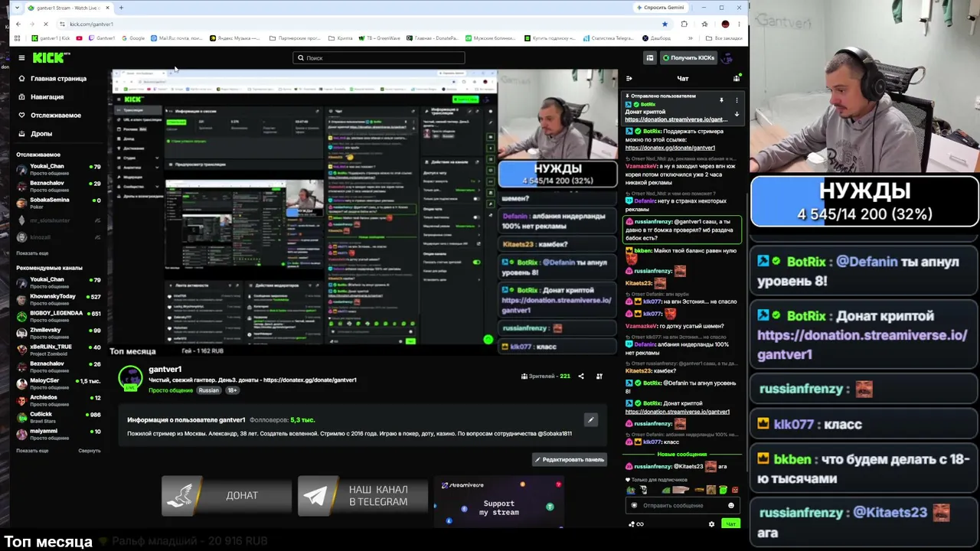Go to Навигация in the sidebar

41,96
